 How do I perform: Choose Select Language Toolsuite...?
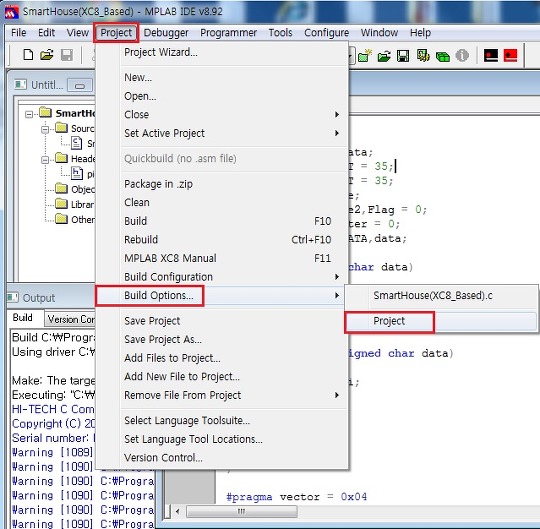pyautogui.click(x=222, y=421)
